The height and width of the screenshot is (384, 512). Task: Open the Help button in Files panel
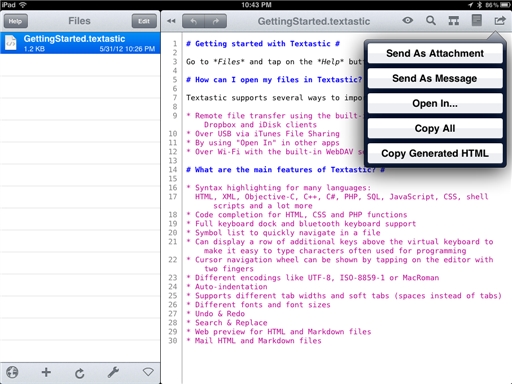tap(15, 21)
